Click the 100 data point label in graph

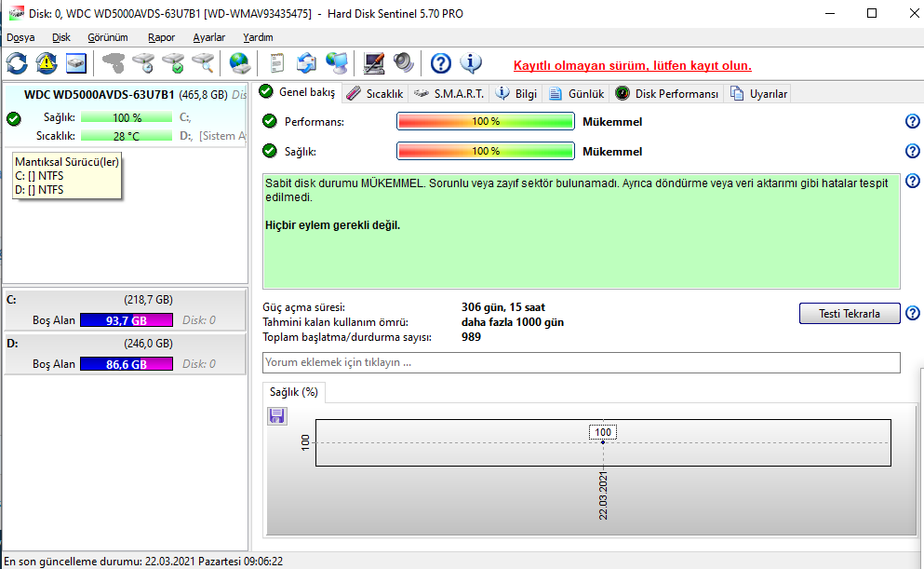pos(603,432)
